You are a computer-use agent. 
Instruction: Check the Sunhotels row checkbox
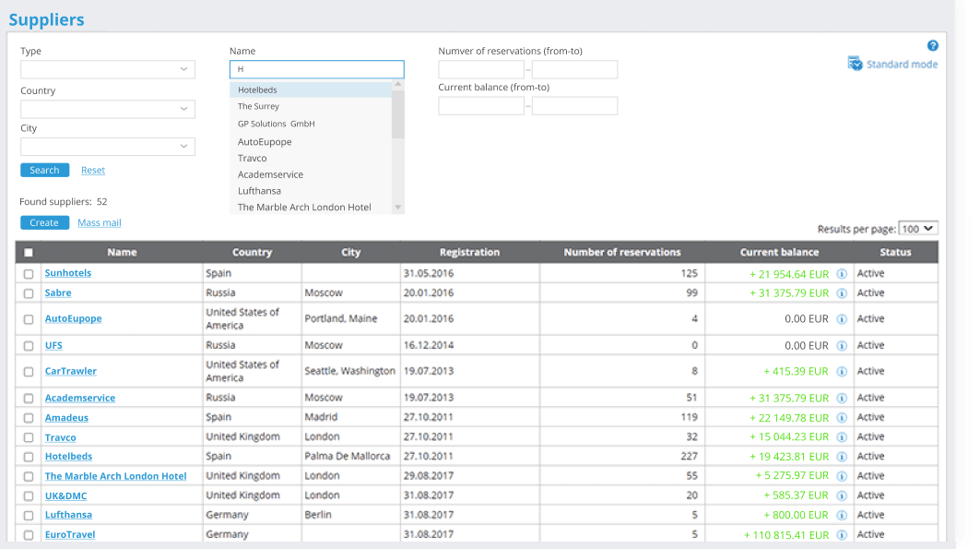(x=29, y=274)
